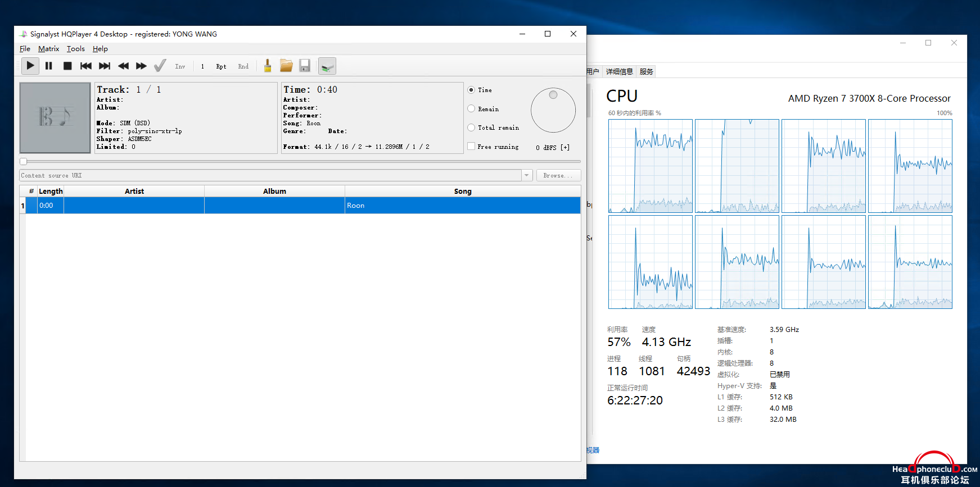Rewind using the double left arrows

click(x=123, y=66)
